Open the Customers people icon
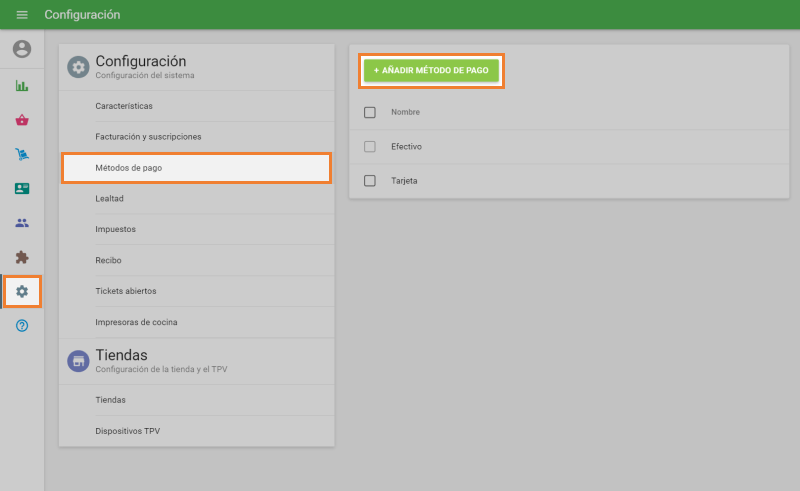Viewport: 800px width, 491px height. pyautogui.click(x=22, y=223)
